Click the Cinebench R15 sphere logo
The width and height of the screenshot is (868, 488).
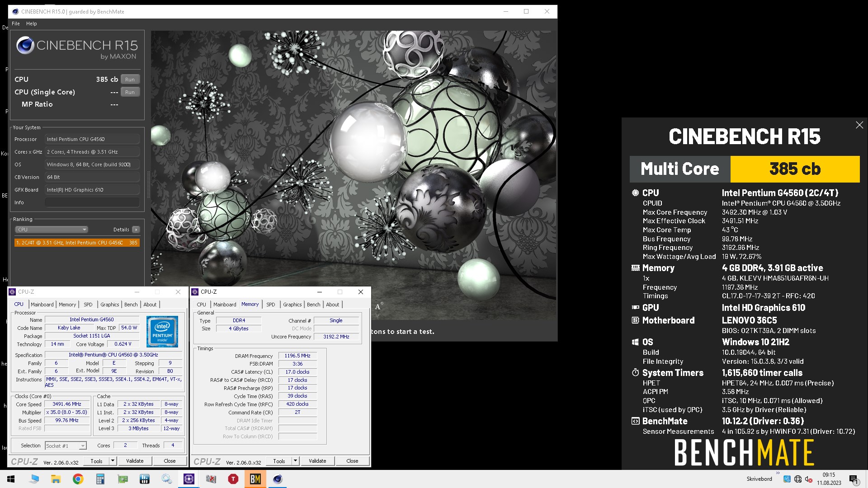click(x=25, y=45)
